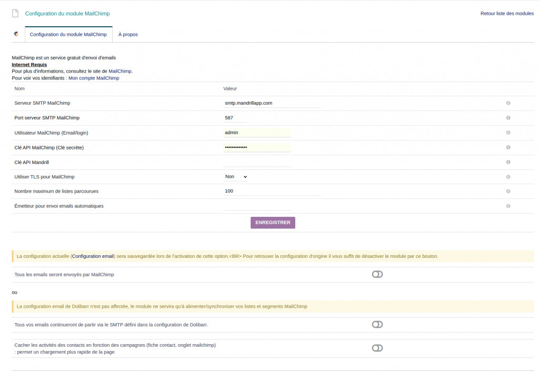Image resolution: width=539 pixels, height=392 pixels.
Task: Click the Nombre maximum de listes parcourues label
Action: point(56,192)
